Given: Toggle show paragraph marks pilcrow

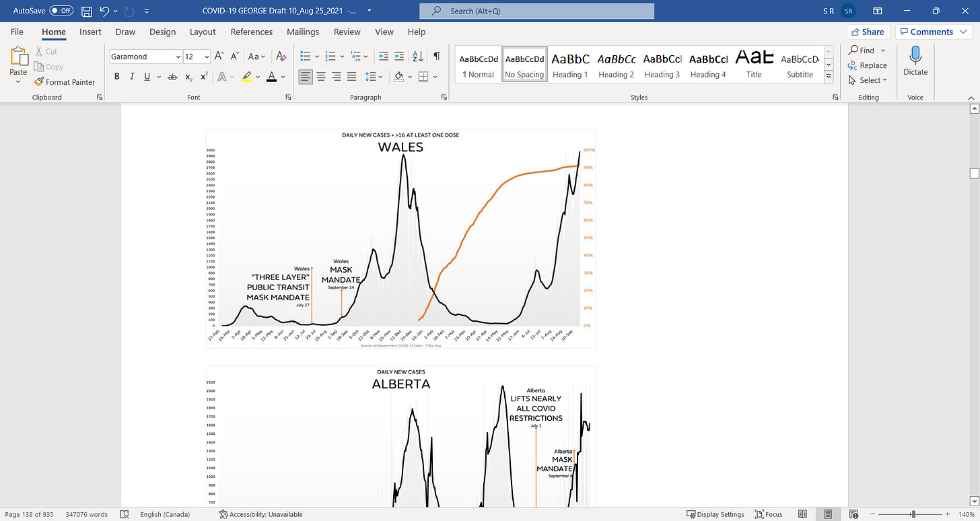Looking at the screenshot, I should [437, 57].
